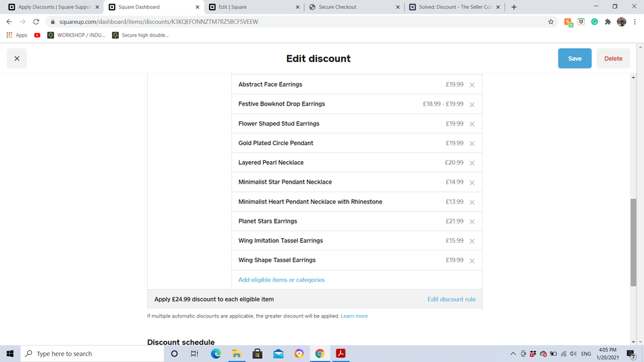This screenshot has width=644, height=362.
Task: Remove Layered Pearl Necklace item
Action: click(x=472, y=163)
